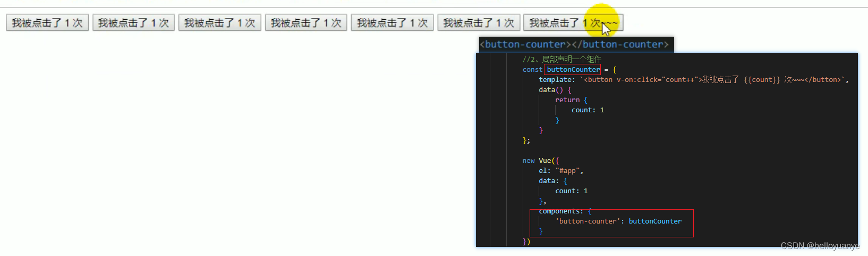Click the comment '//2、局部声明一个组件'
The width and height of the screenshot is (868, 256).
coord(561,59)
